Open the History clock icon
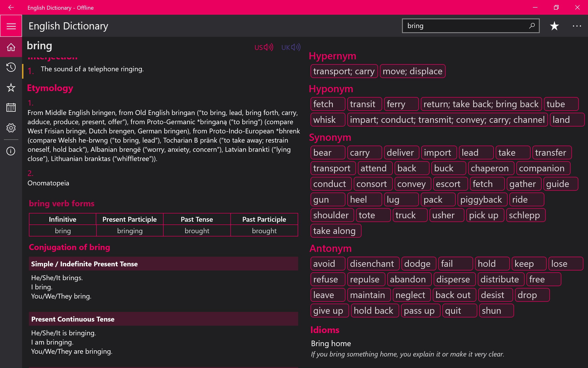 click(11, 67)
